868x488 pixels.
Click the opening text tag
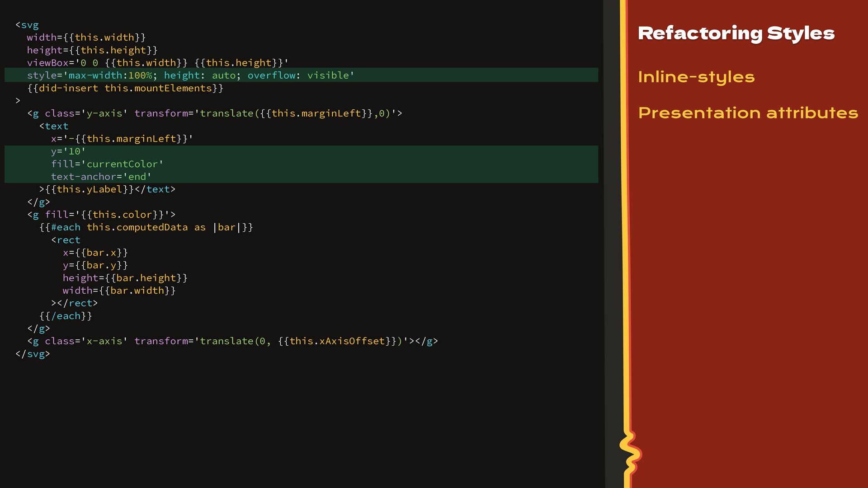[54, 126]
